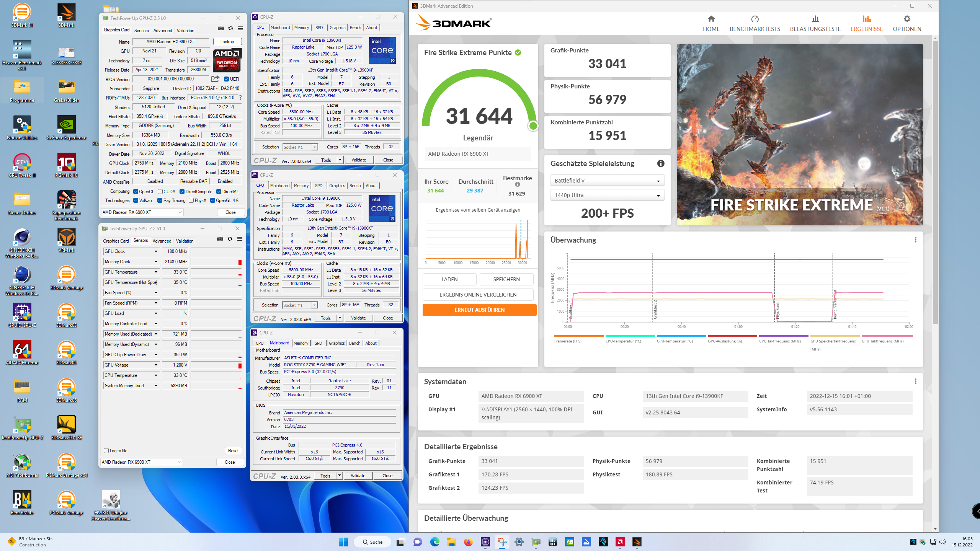
Task: Open Benchmarktests in 3DMark navigation
Action: [755, 23]
